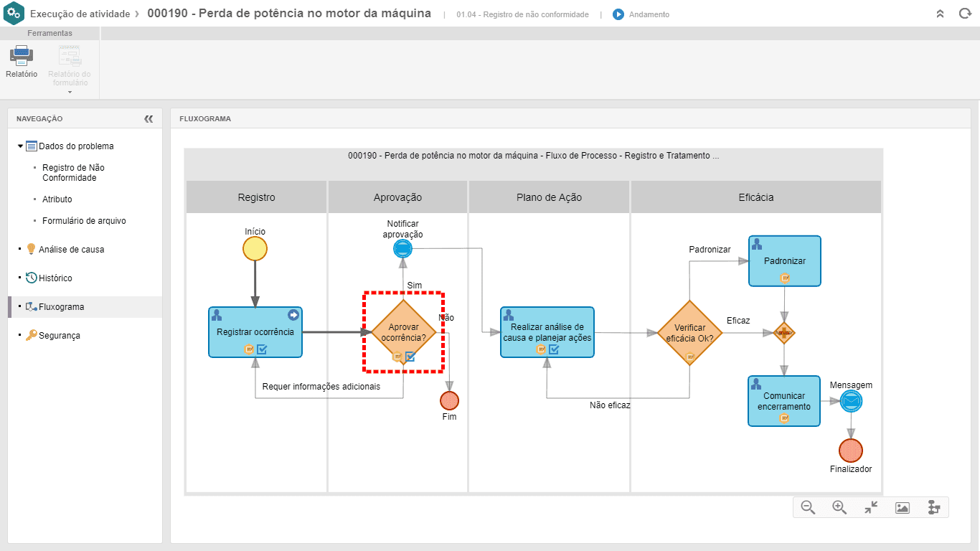Click the Mensagem envelope event icon
Screen dimensions: 980x551
[851, 402]
